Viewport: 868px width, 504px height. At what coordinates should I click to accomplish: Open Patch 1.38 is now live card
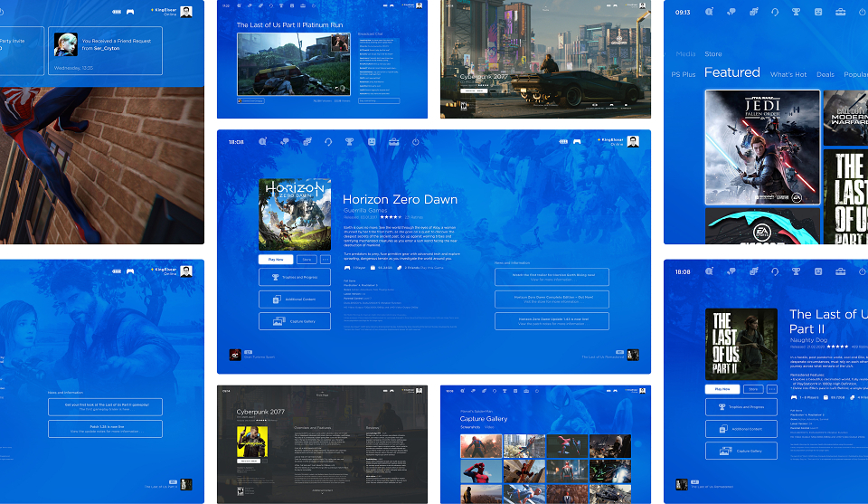point(105,429)
